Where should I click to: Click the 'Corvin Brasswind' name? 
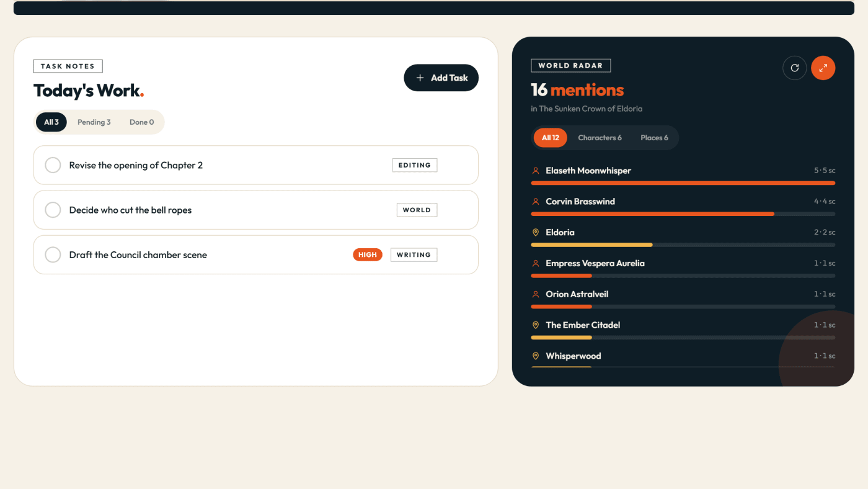580,202
